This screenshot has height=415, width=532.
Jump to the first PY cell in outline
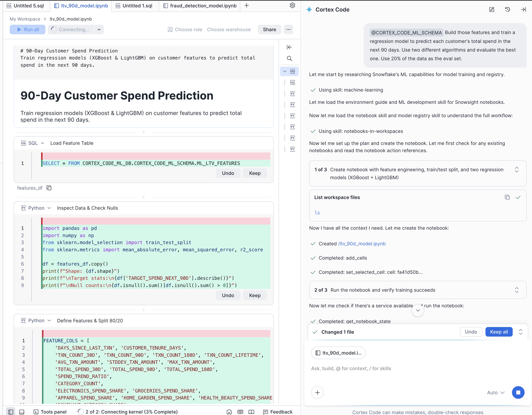tap(292, 94)
